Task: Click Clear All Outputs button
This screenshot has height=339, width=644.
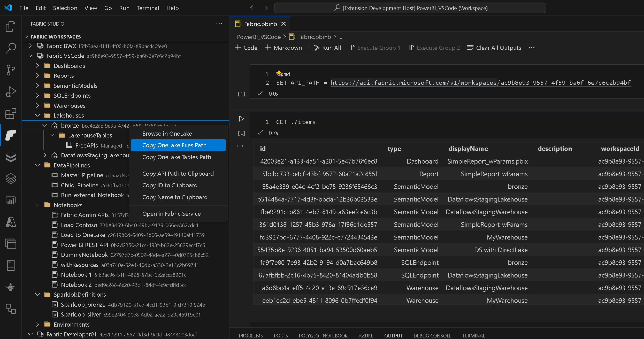Action: pyautogui.click(x=494, y=48)
